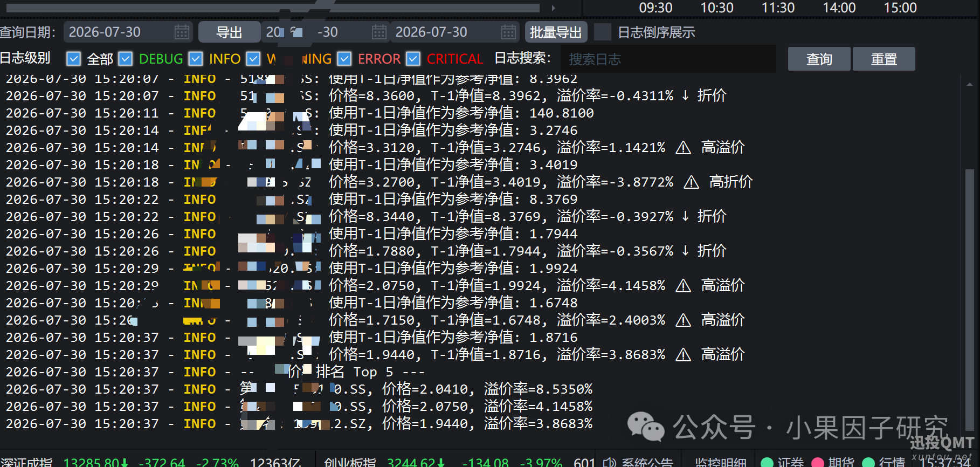Click the 导出 export button
980x467 pixels.
pos(229,32)
